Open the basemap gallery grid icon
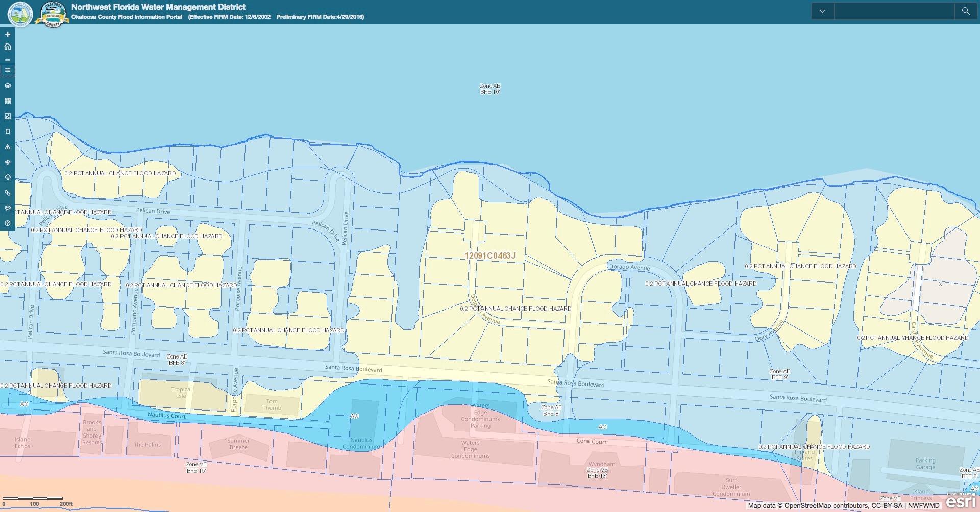Screen dimensions: 980x512 (x=8, y=101)
